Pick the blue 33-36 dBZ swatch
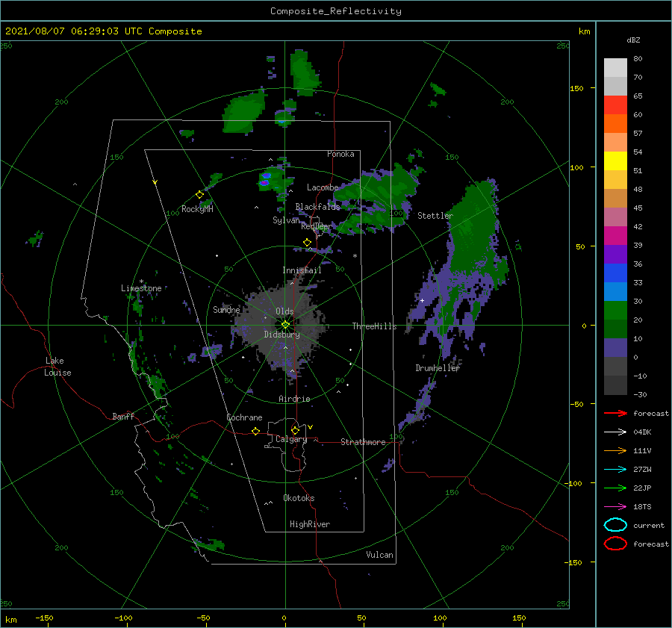 point(615,273)
